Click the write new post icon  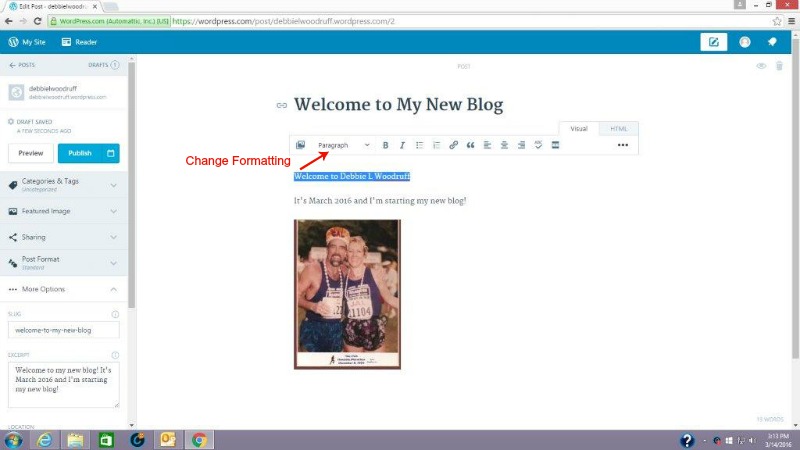[x=713, y=42]
